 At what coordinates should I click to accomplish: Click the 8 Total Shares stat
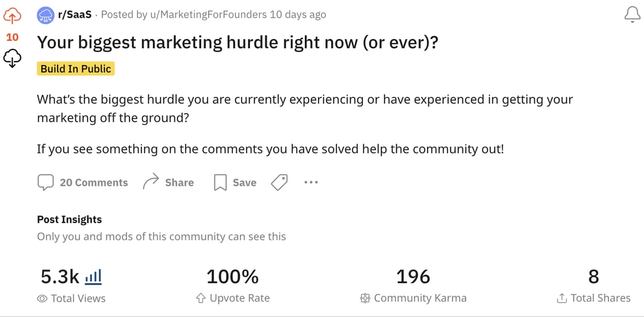pyautogui.click(x=593, y=277)
